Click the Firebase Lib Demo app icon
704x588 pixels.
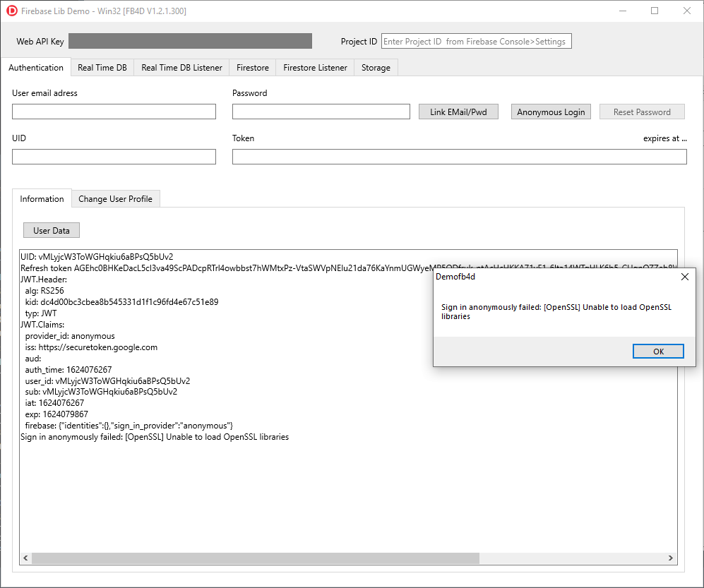[12, 11]
